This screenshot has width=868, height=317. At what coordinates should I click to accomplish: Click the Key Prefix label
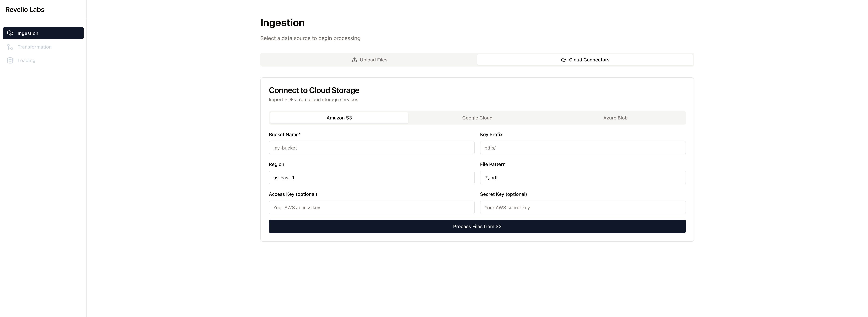(491, 134)
